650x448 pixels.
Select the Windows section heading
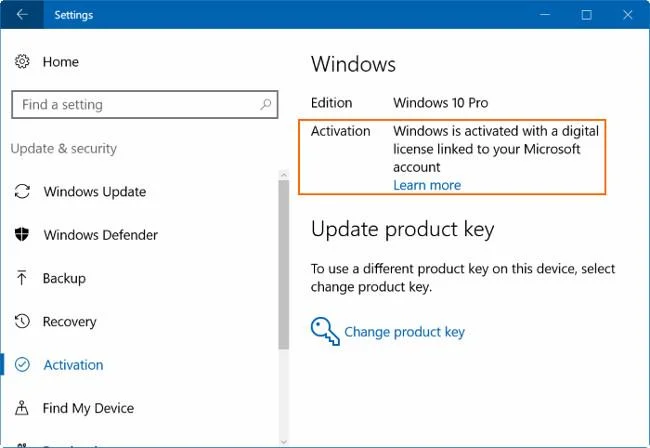(353, 64)
